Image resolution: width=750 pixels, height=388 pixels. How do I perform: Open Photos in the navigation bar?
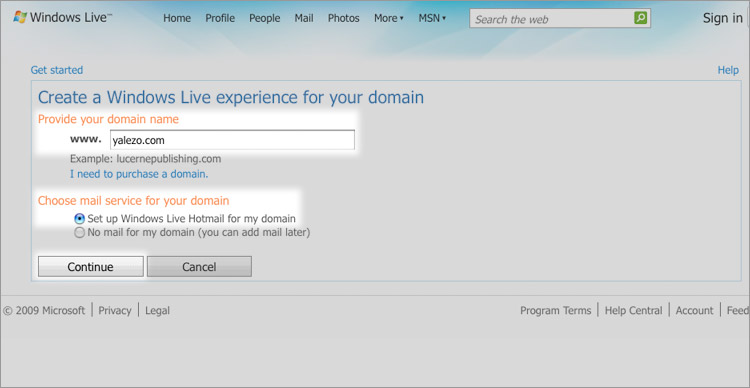[x=343, y=18]
